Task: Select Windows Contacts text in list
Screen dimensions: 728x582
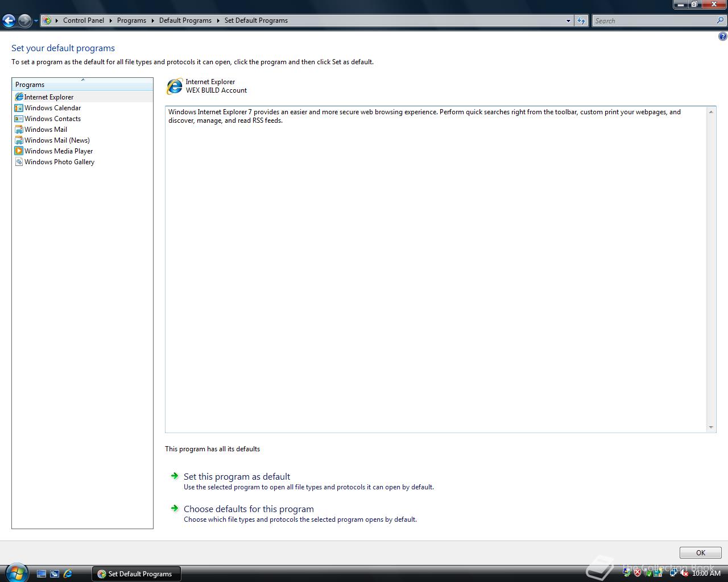Action: coord(53,119)
